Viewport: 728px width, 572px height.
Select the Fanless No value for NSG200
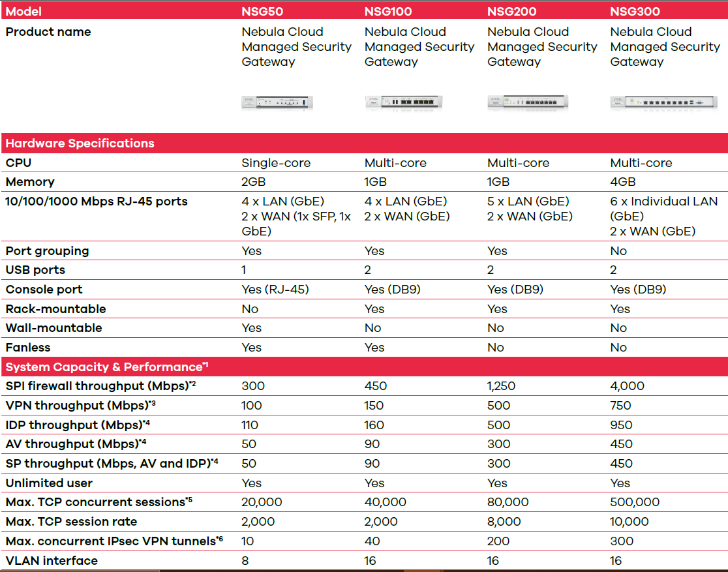pyautogui.click(x=495, y=348)
